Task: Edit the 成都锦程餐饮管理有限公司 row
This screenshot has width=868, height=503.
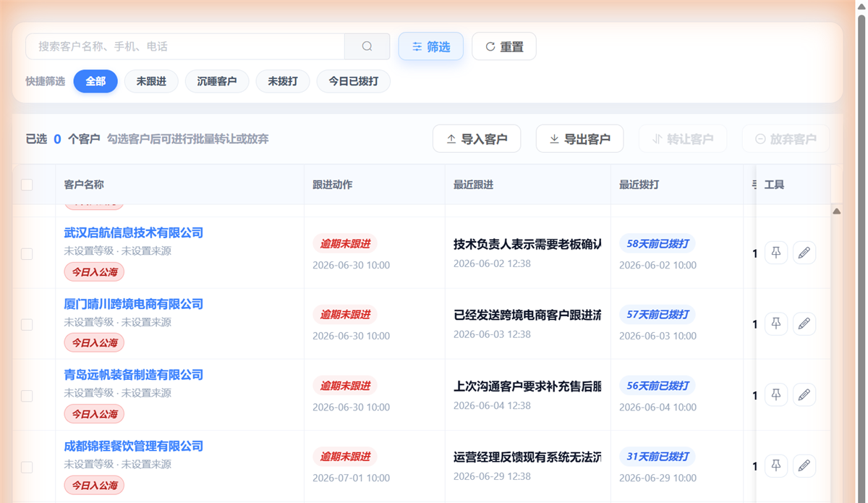Action: click(x=804, y=465)
